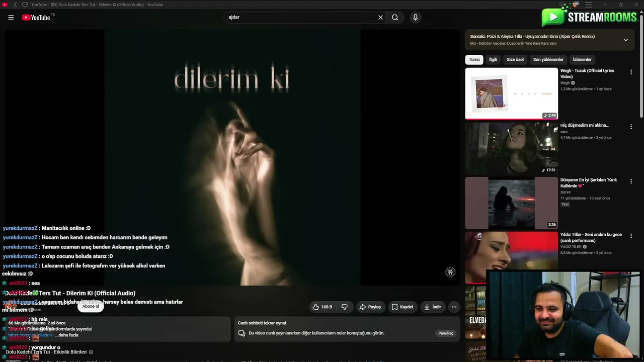The height and width of the screenshot is (362, 644).
Task: Visit the zümre channel name link
Action: click(566, 192)
